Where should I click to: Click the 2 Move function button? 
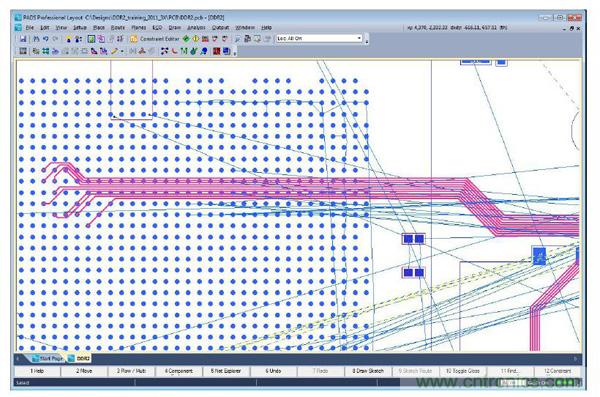pos(84,371)
